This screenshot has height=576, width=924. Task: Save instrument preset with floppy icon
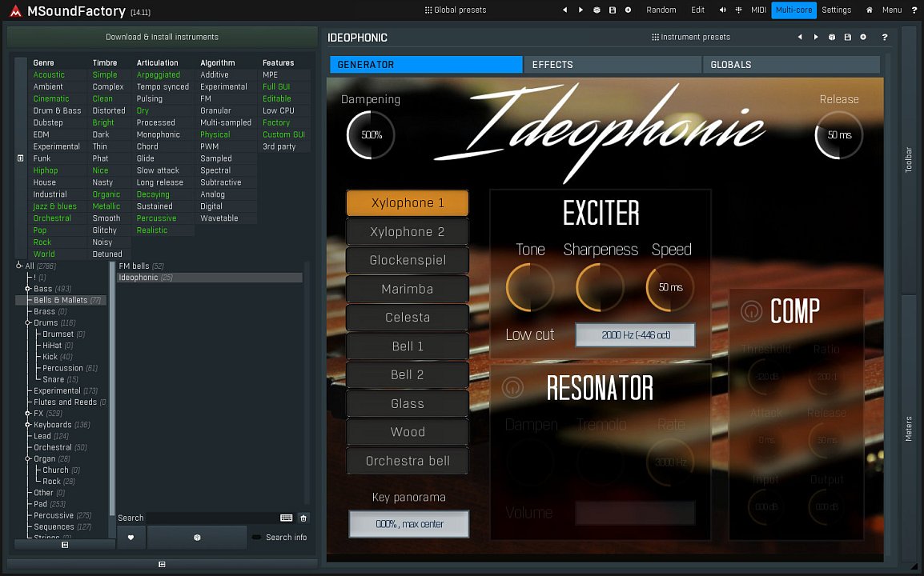847,37
